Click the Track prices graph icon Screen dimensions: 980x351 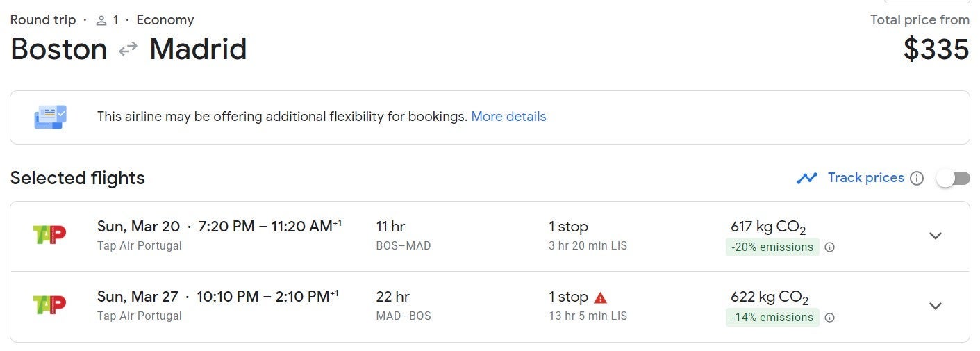tap(807, 178)
